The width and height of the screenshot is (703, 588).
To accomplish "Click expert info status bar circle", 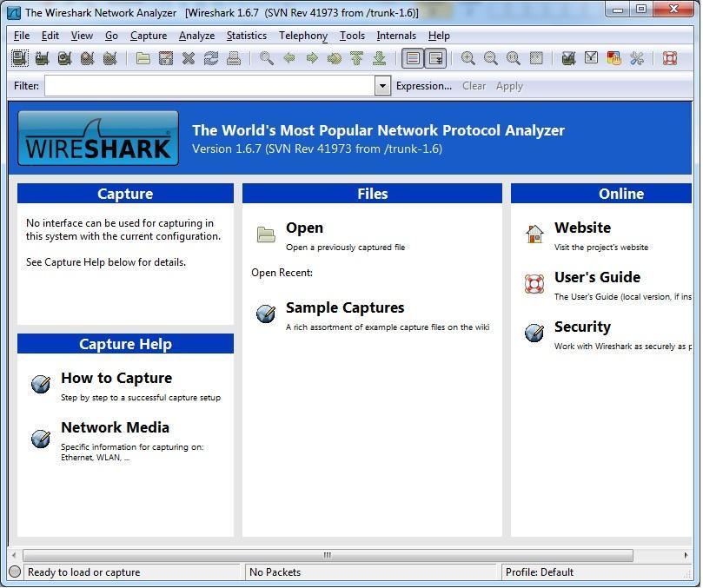I will coord(16,572).
